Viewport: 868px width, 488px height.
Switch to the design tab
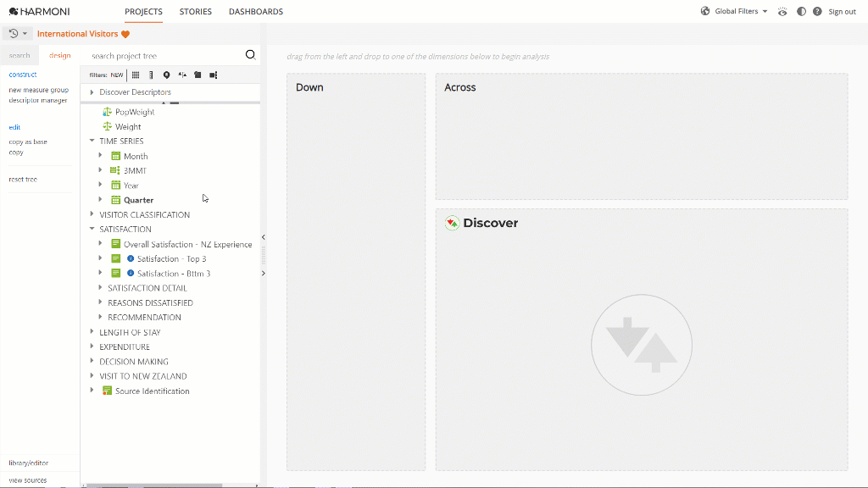pyautogui.click(x=60, y=55)
